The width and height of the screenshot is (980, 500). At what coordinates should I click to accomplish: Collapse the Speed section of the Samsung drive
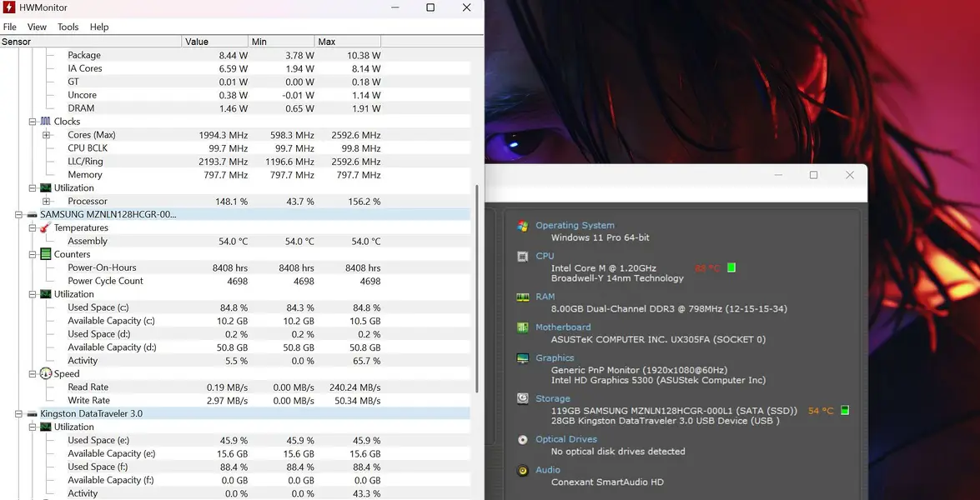[x=33, y=374]
